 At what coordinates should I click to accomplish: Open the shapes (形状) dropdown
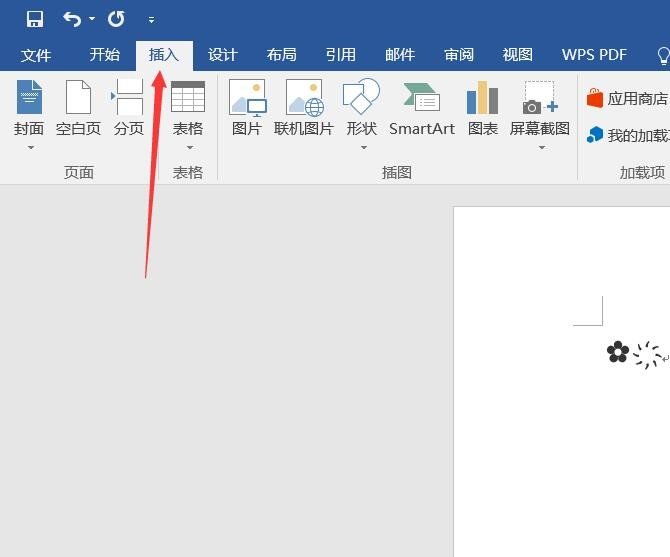point(362,147)
